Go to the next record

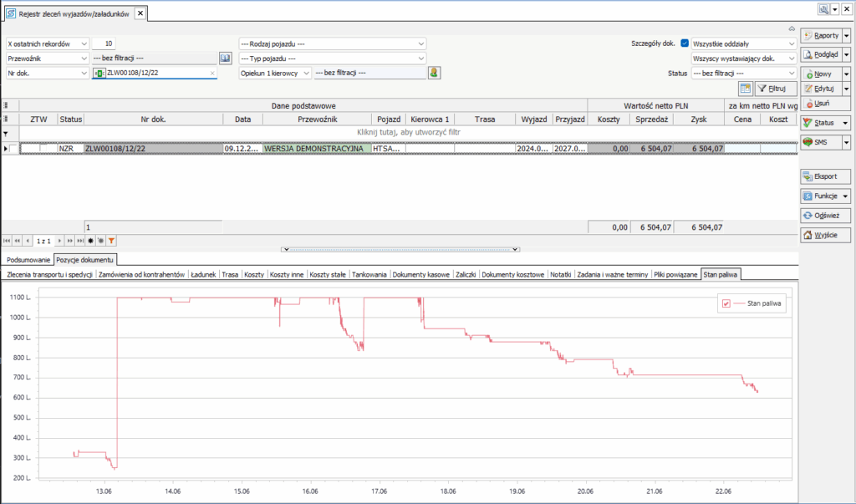pos(59,241)
